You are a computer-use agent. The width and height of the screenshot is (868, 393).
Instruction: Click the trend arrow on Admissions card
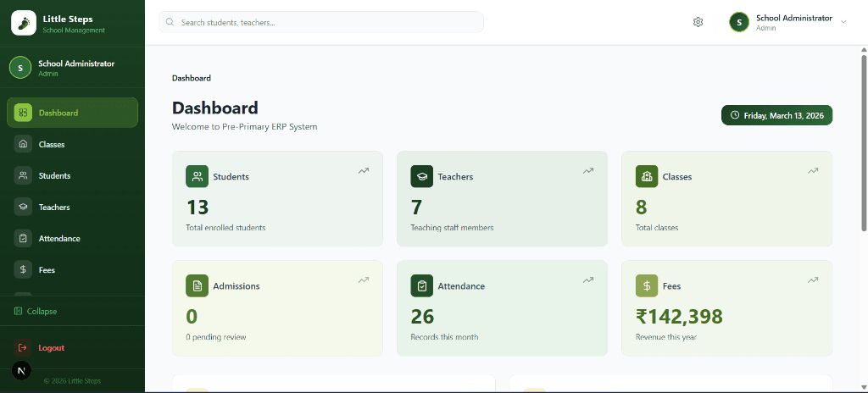[x=363, y=280]
